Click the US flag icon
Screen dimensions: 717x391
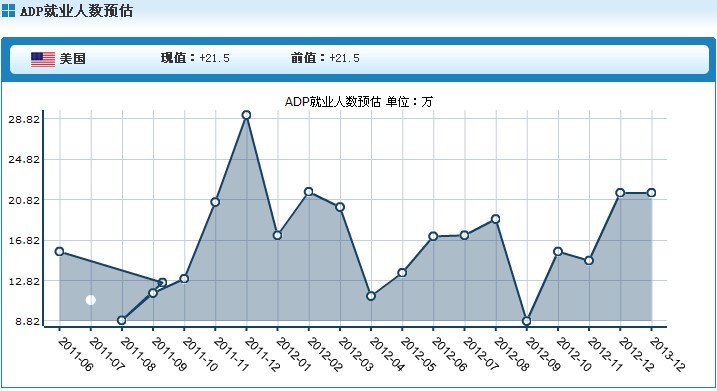pos(43,59)
